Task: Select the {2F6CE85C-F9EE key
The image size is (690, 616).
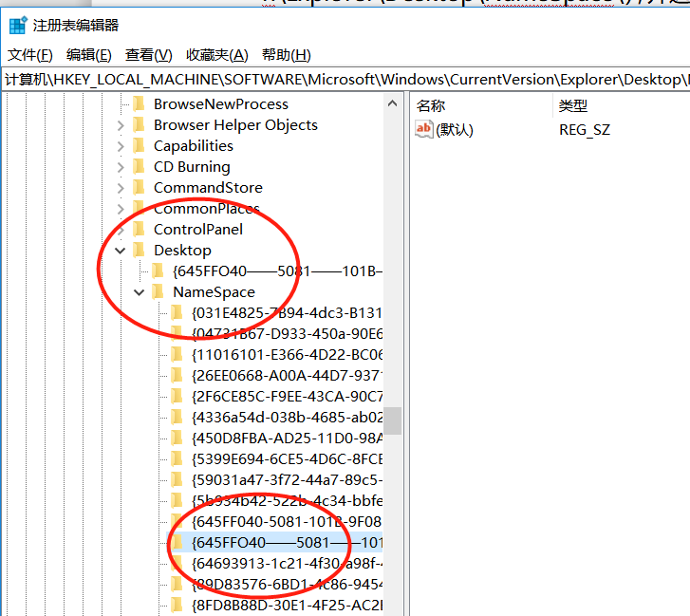Action: (287, 397)
